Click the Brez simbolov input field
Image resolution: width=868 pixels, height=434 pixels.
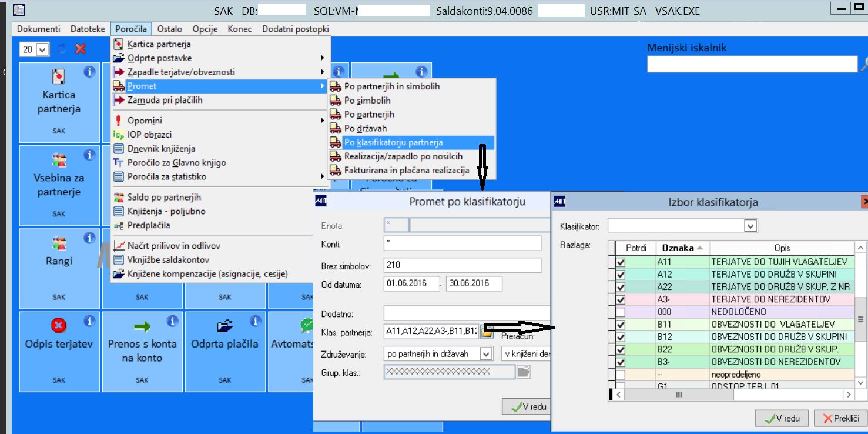tap(462, 265)
